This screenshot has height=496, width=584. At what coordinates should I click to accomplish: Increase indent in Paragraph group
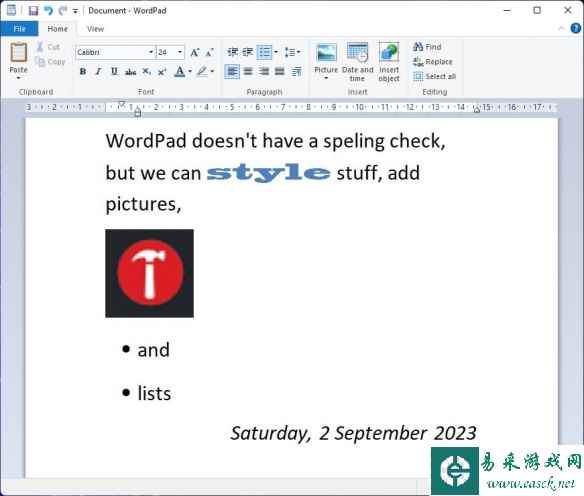[x=248, y=52]
